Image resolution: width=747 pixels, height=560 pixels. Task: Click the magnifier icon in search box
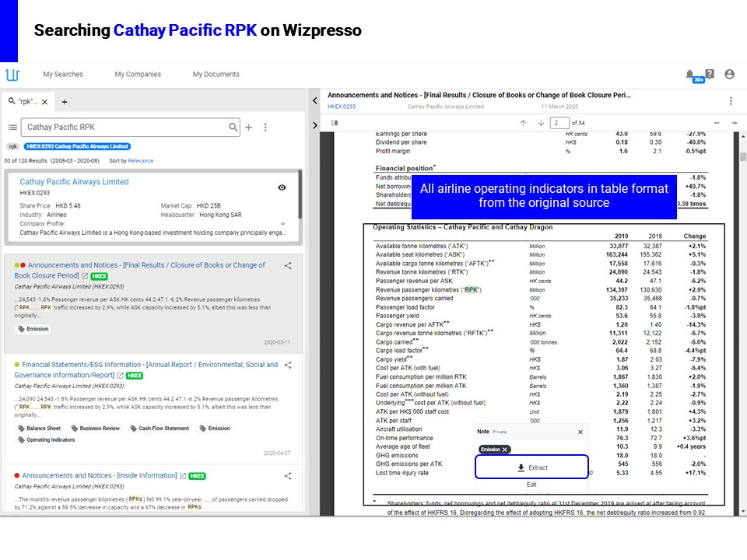click(233, 127)
